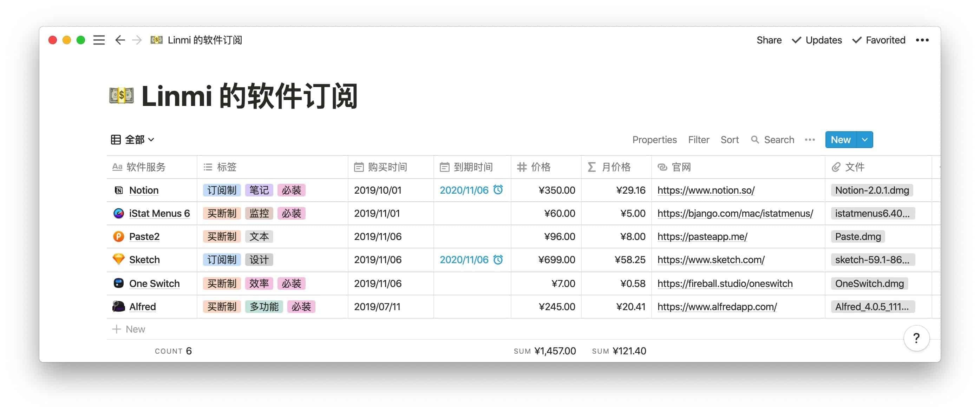Open table view options three dots

click(810, 140)
